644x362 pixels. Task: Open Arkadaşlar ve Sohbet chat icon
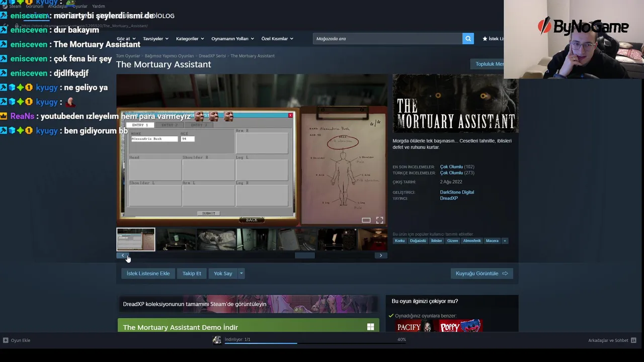pyautogui.click(x=633, y=340)
